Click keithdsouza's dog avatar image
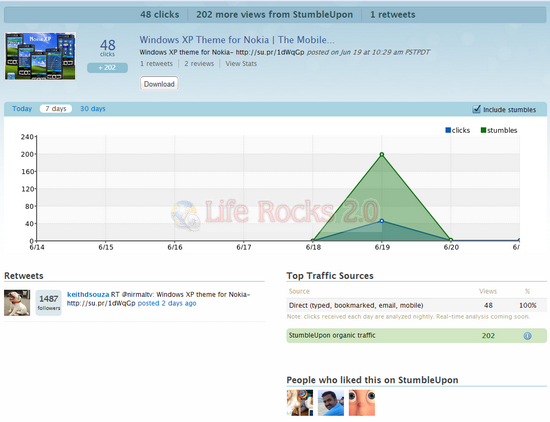550x422 pixels. 17,303
